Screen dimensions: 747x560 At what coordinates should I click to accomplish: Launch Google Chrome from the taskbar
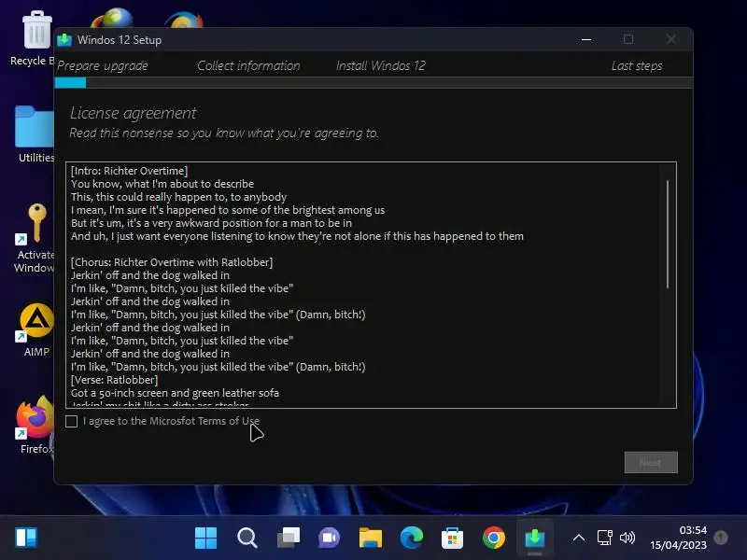(494, 538)
